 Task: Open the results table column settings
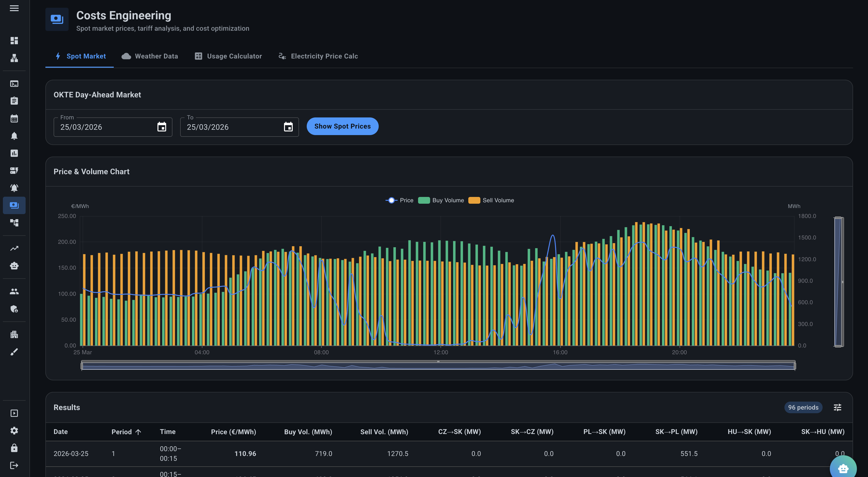tap(837, 407)
